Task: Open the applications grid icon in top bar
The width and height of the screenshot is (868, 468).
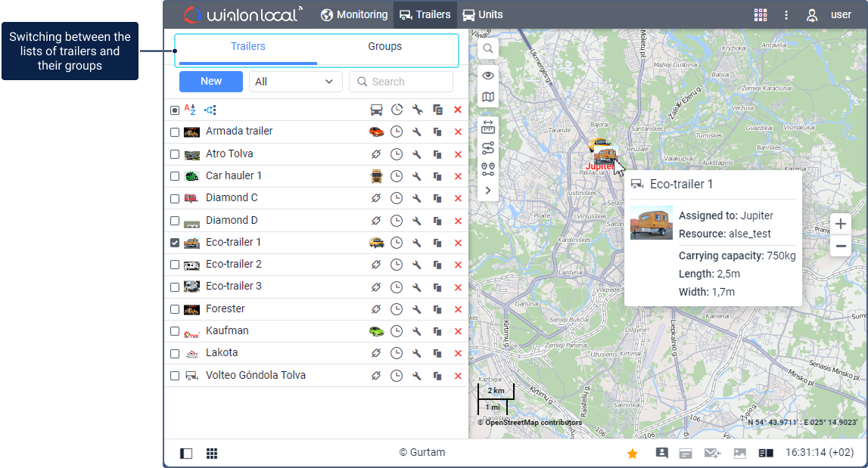Action: [761, 15]
